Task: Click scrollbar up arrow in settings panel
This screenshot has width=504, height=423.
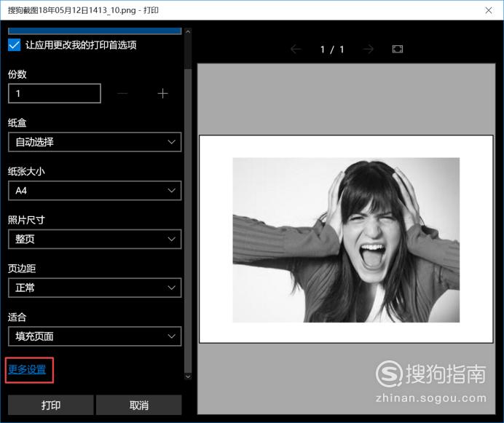Action: (x=189, y=31)
